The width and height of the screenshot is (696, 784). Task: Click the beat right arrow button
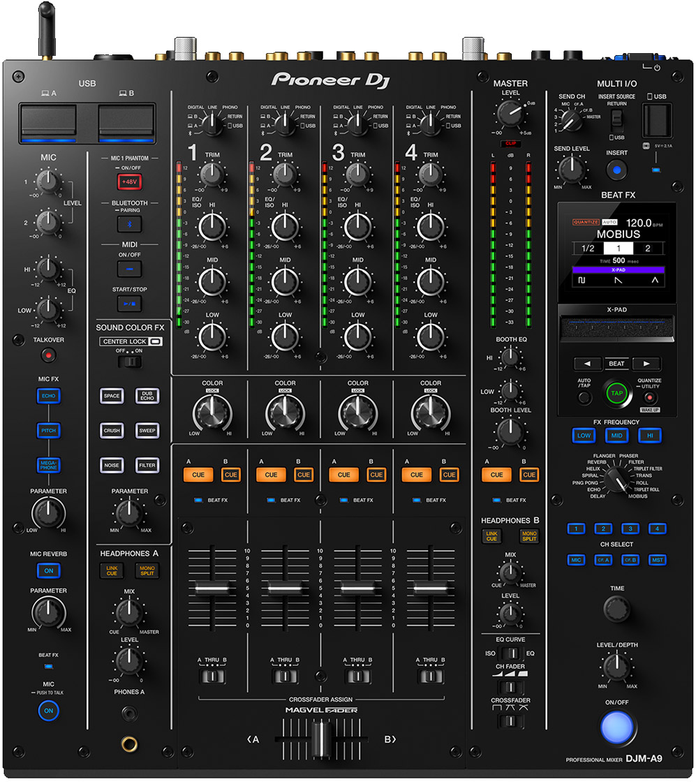[646, 364]
